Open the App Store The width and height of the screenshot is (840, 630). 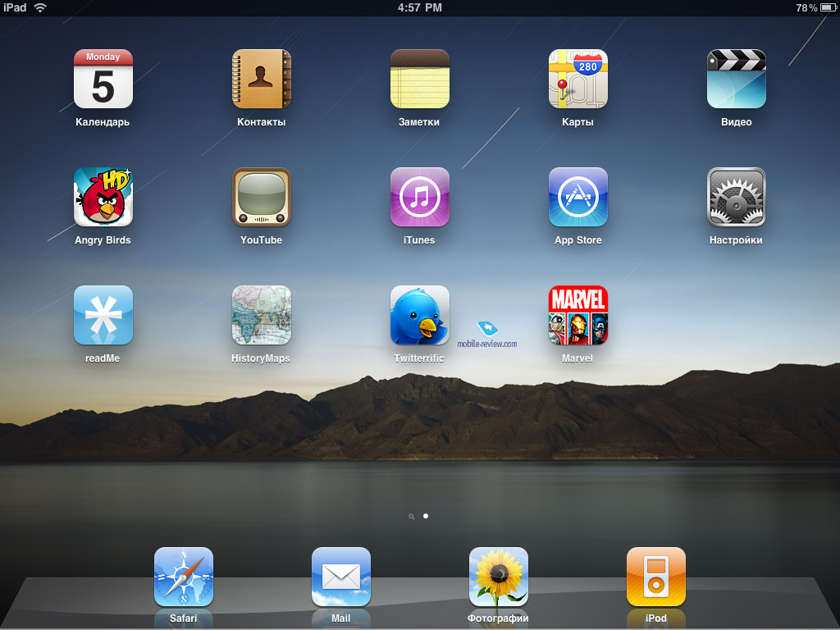pos(578,197)
